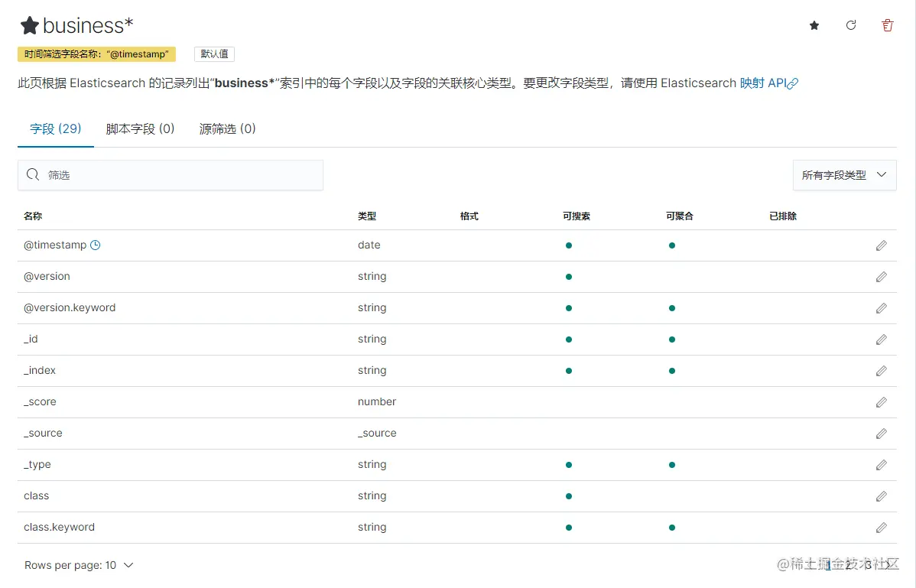The width and height of the screenshot is (916, 588).
Task: Click the _score field name
Action: tap(40, 401)
